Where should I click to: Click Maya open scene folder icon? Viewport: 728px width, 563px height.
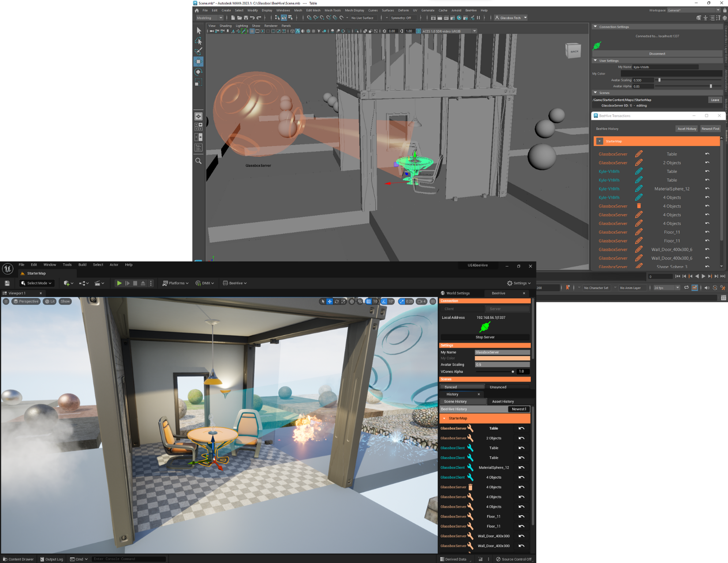(x=239, y=18)
